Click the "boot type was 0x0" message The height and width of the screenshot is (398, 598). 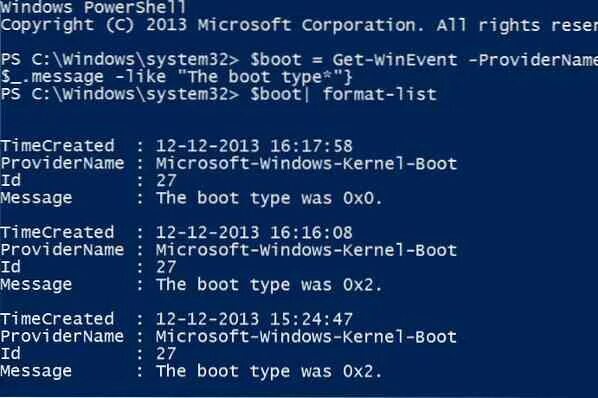click(x=269, y=198)
